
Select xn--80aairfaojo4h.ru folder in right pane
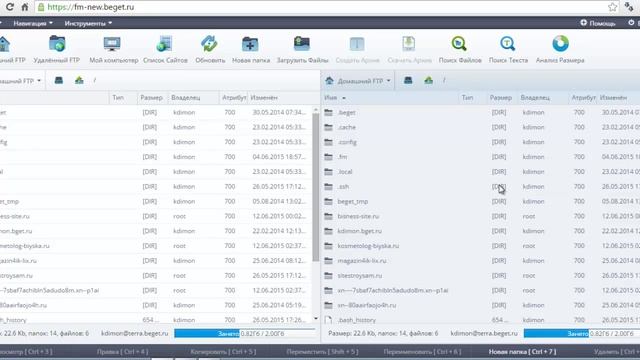[x=367, y=305]
